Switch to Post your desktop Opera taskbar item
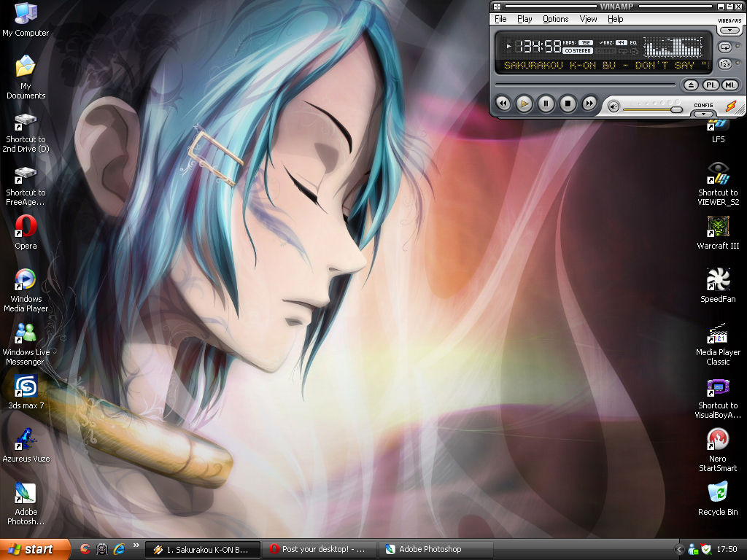Viewport: 747px width, 560px height. (320, 550)
